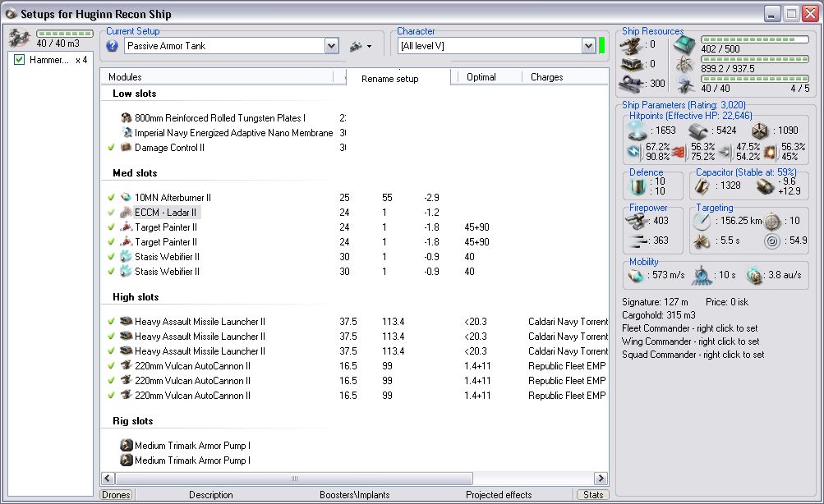Click the ECCM - Ladar II module icon
This screenshot has width=824, height=504.
[127, 212]
